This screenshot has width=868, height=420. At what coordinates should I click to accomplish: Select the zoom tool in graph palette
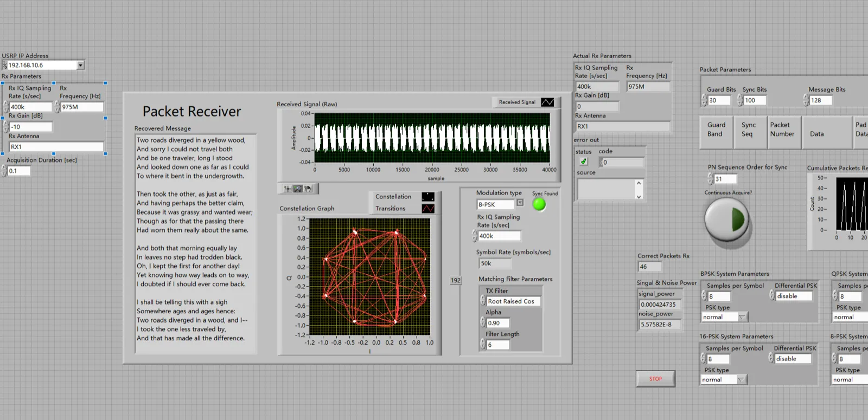(x=298, y=189)
